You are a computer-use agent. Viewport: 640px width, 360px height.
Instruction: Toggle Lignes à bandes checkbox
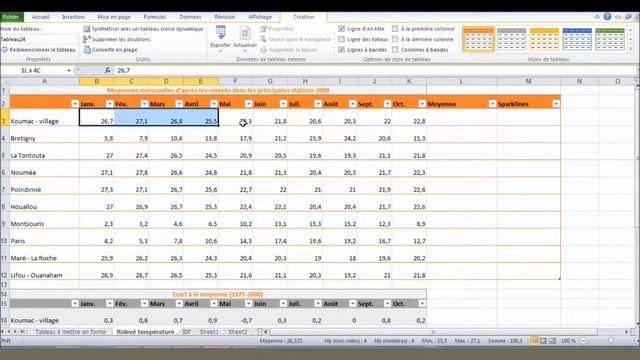tap(342, 50)
